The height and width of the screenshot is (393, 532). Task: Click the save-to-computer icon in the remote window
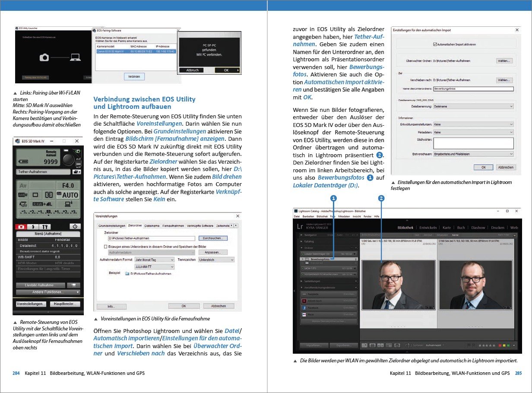click(x=68, y=204)
